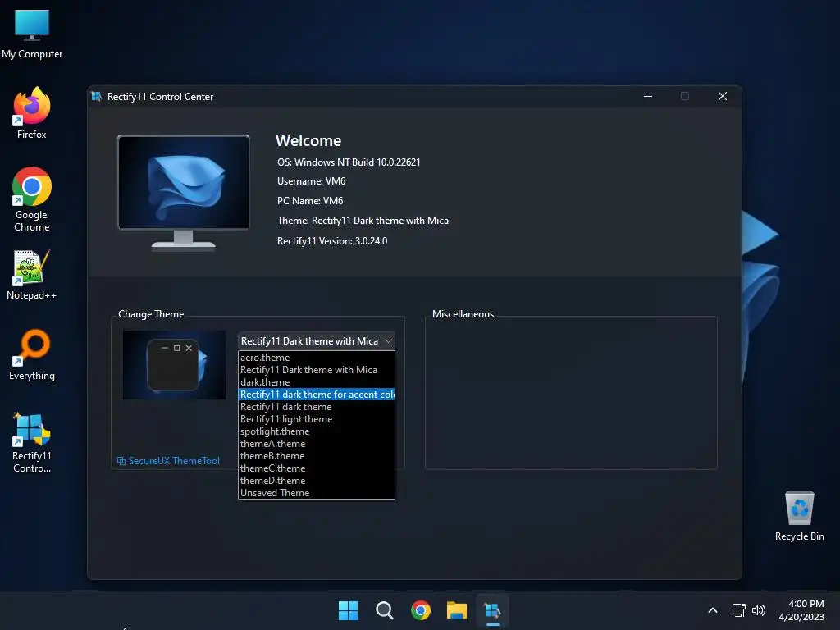Open the Notepad++ desktop shortcut

[x=32, y=275]
